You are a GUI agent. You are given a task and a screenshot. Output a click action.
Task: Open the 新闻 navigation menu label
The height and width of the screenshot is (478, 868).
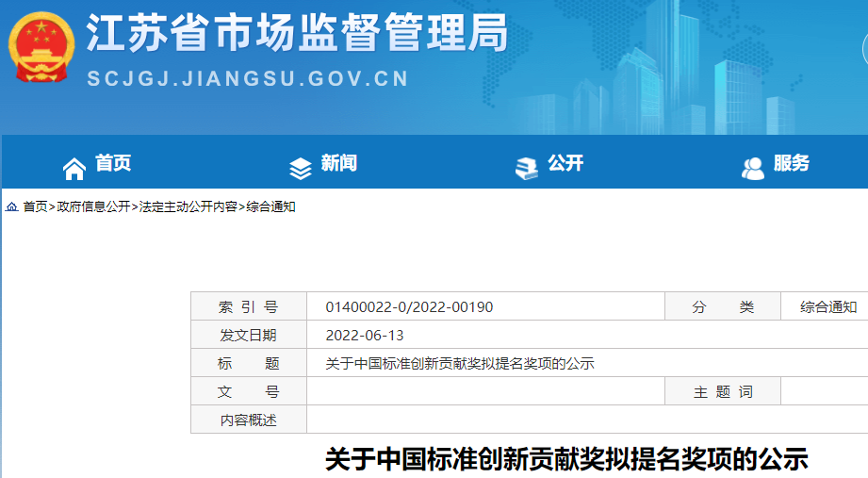click(x=338, y=164)
